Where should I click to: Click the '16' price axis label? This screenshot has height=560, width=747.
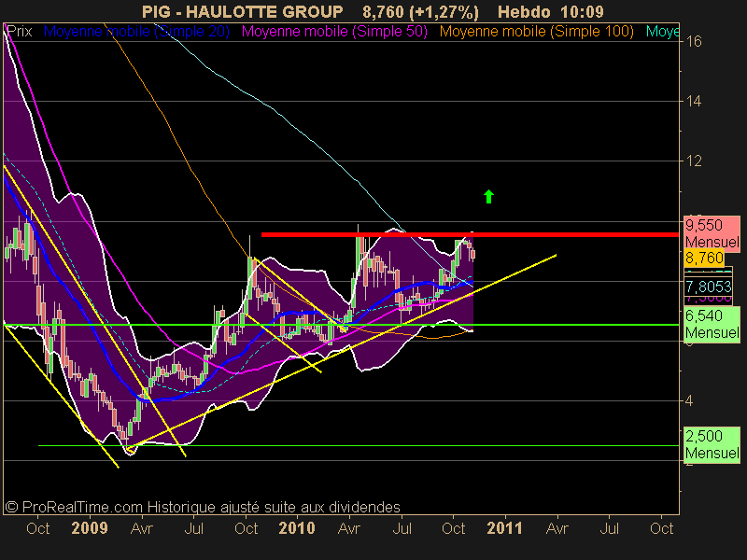(694, 42)
